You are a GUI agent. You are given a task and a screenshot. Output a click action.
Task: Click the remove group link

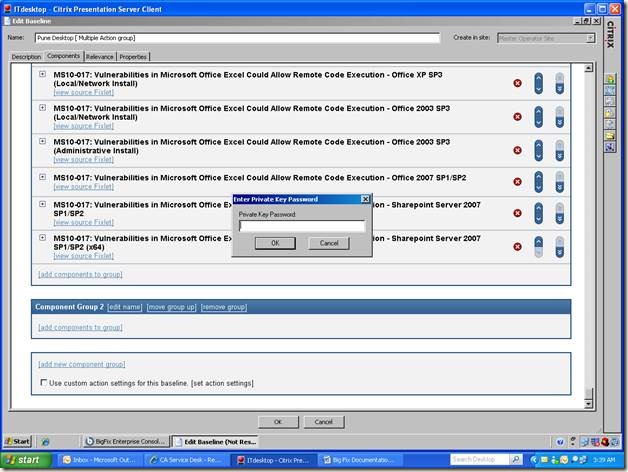(224, 307)
